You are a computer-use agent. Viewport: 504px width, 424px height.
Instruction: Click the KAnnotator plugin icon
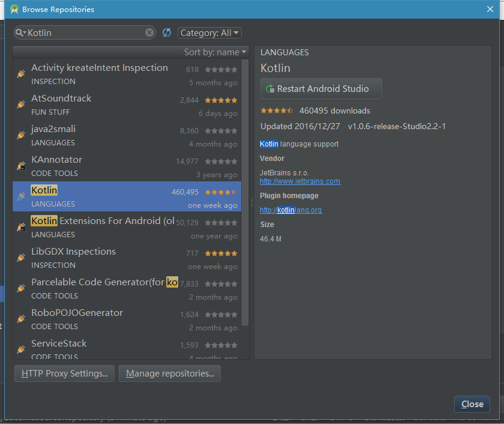click(x=21, y=166)
